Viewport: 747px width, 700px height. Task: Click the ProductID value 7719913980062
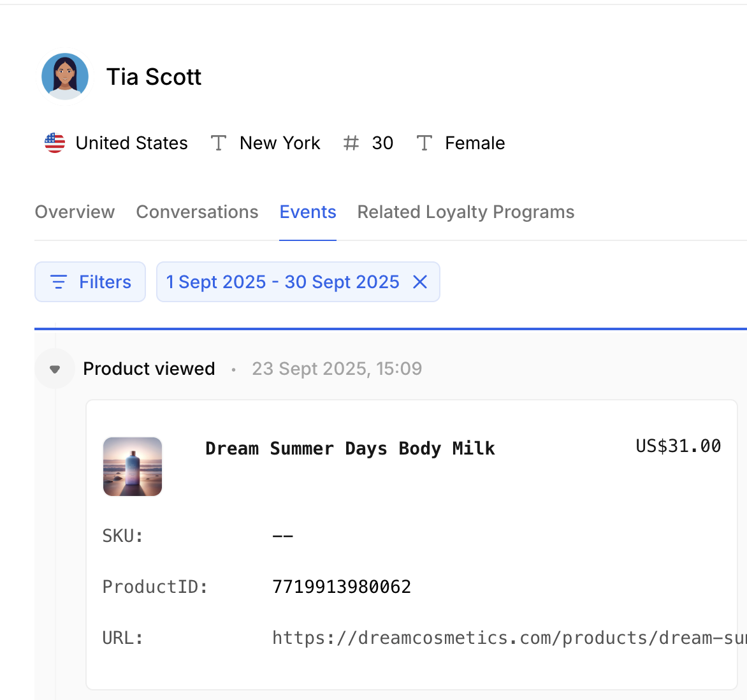point(342,587)
